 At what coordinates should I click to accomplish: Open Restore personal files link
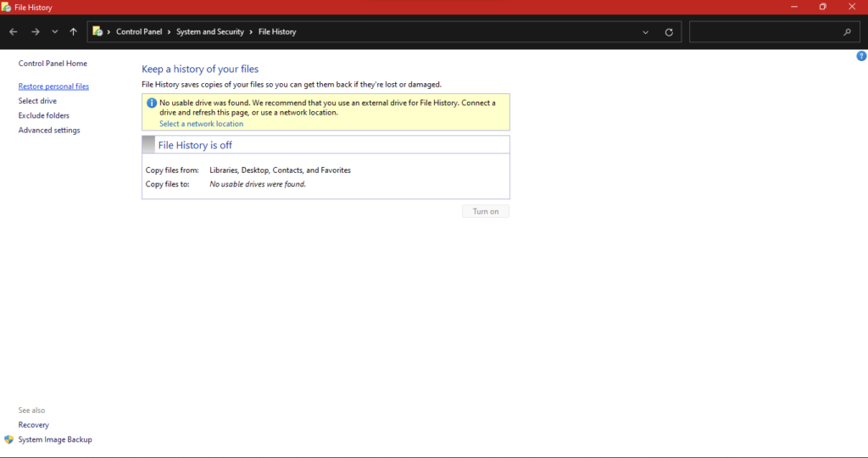point(53,87)
